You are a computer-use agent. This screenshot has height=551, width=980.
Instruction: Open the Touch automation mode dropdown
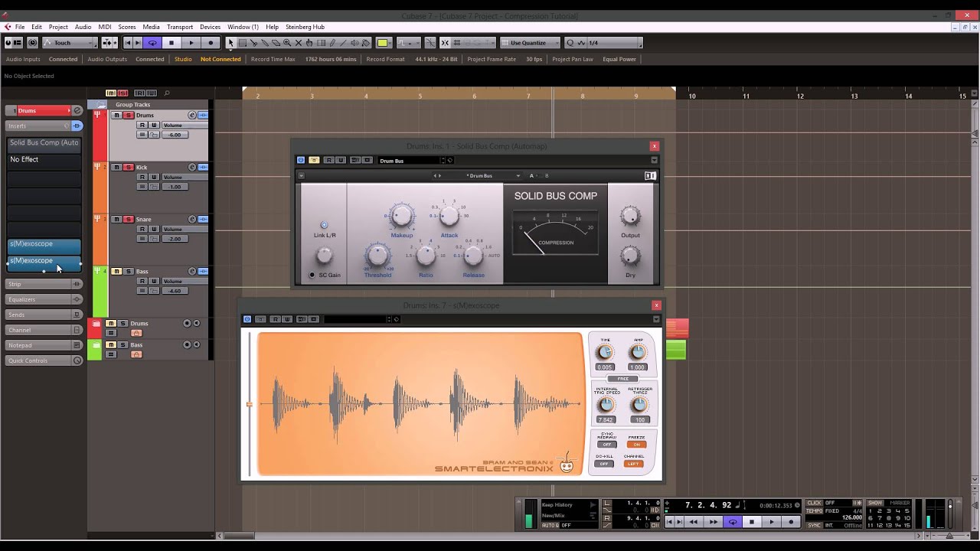70,43
